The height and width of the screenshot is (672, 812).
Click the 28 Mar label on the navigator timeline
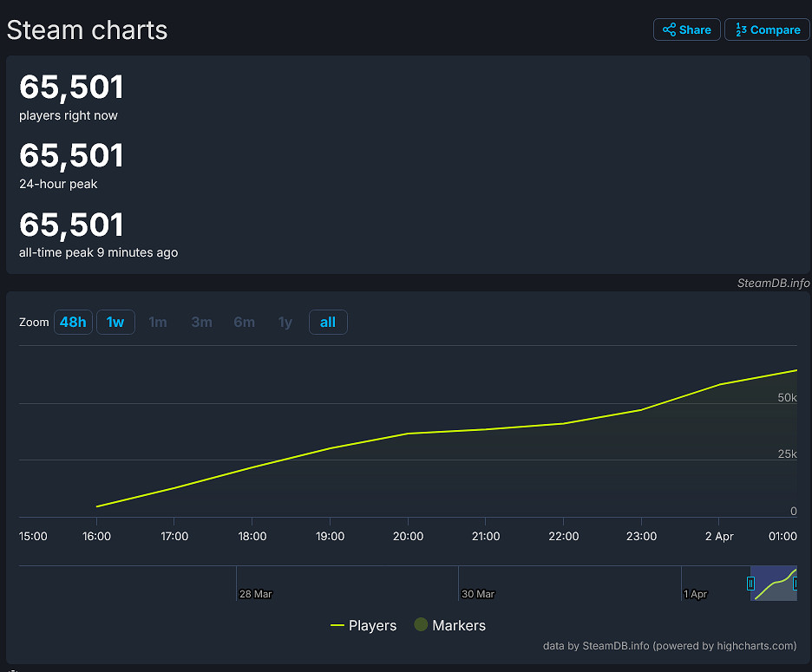click(x=255, y=594)
